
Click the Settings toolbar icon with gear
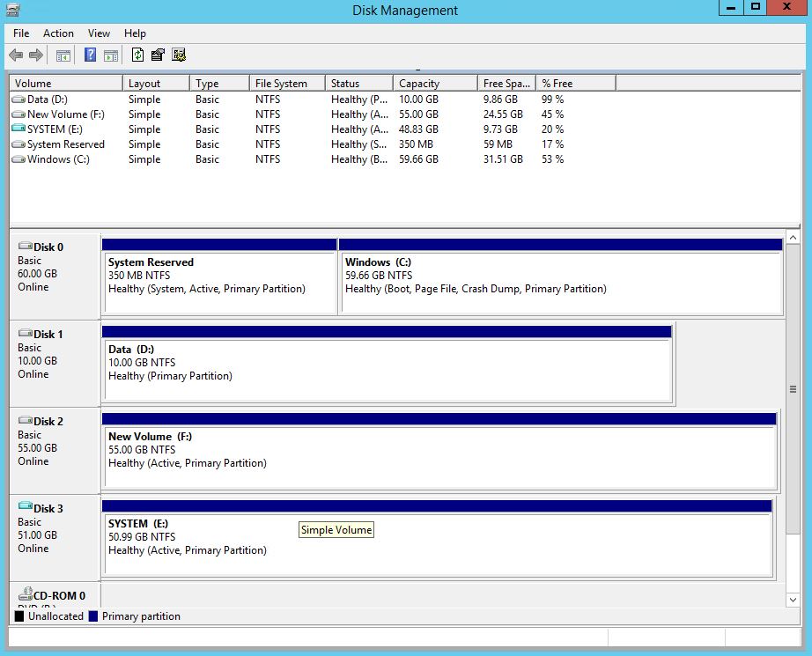point(179,55)
